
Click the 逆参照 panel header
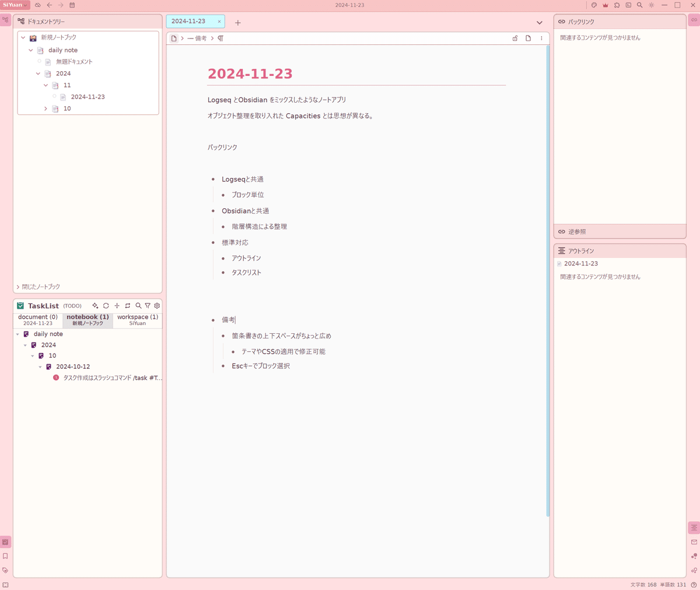(x=619, y=232)
